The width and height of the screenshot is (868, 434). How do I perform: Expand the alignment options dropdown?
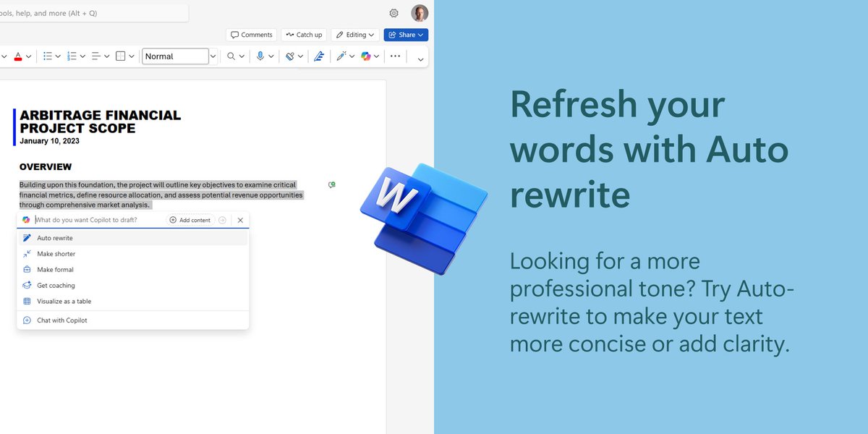106,56
